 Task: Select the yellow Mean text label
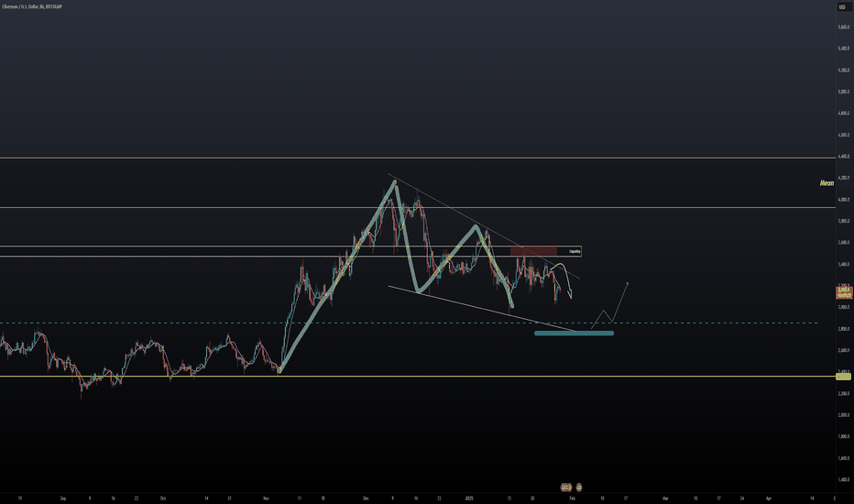coord(827,183)
